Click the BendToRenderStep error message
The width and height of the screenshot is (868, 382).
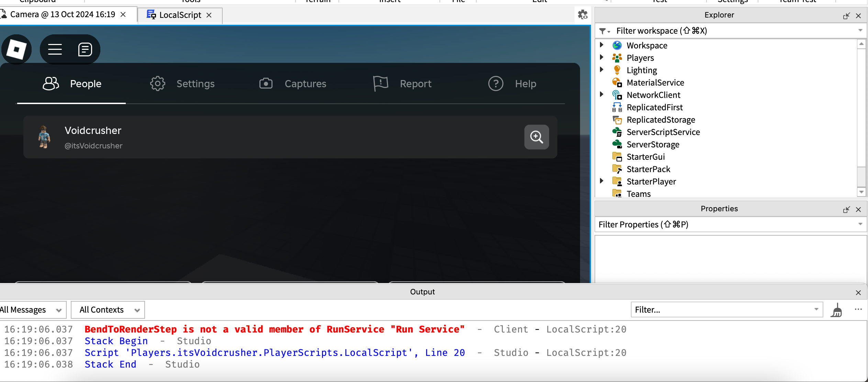[x=275, y=329]
